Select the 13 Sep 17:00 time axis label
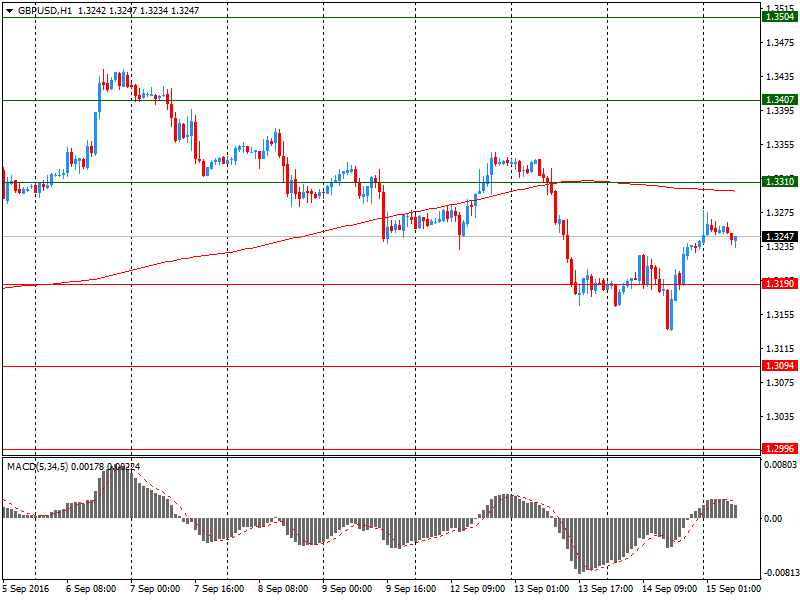This screenshot has width=800, height=600. [x=606, y=589]
